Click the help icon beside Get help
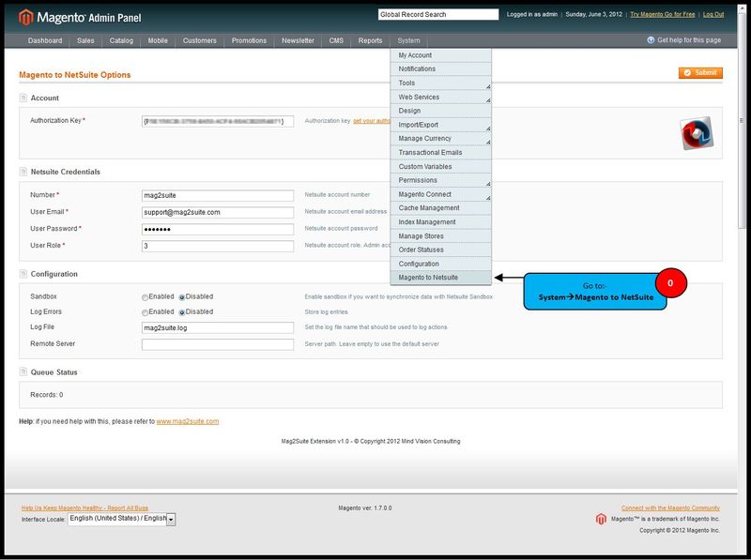The image size is (751, 560). point(651,40)
